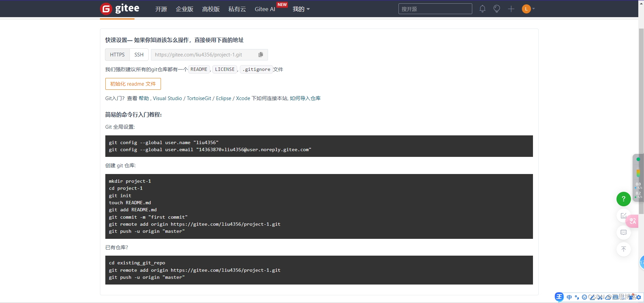
Task: Toggle Chinese input mode 中 icon
Action: 569,297
